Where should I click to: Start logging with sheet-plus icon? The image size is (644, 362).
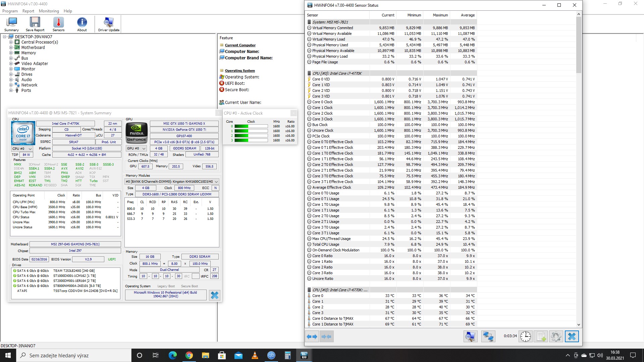(x=541, y=337)
